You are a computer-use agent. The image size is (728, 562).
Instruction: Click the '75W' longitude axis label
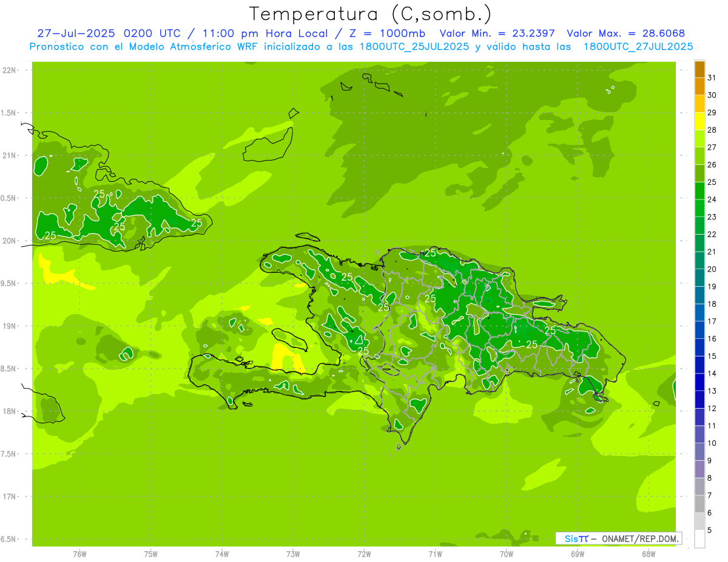pos(150,554)
